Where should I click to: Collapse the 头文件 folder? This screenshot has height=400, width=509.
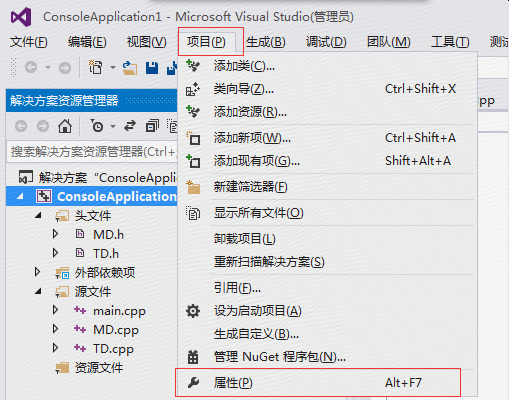[39, 215]
